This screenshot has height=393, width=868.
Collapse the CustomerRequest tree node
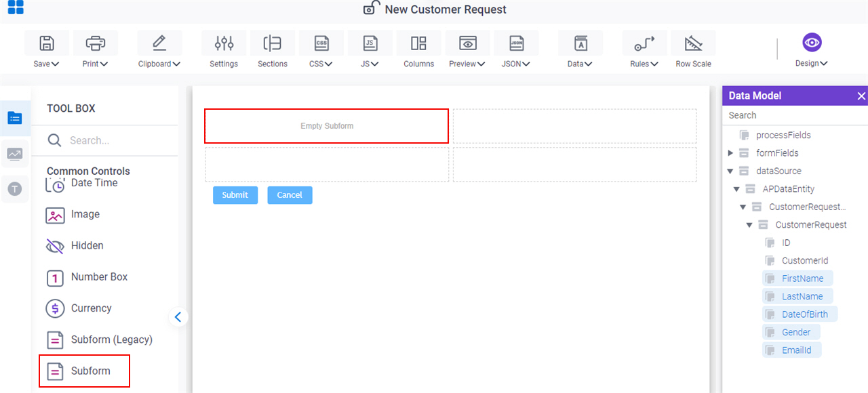(749, 225)
